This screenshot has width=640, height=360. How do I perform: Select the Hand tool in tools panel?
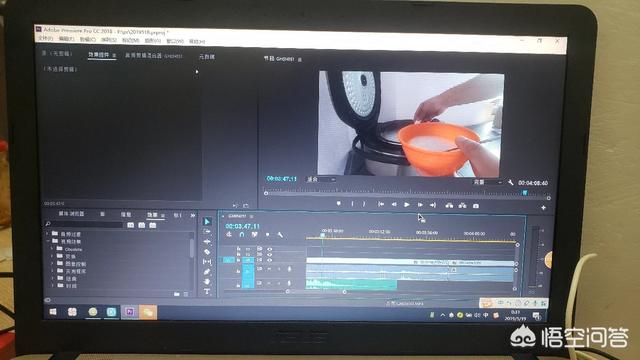click(207, 282)
